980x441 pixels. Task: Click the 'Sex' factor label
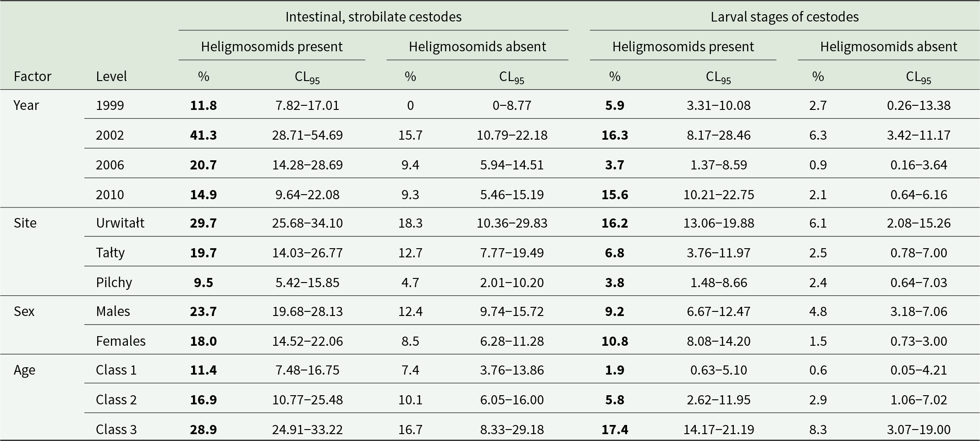[x=24, y=311]
